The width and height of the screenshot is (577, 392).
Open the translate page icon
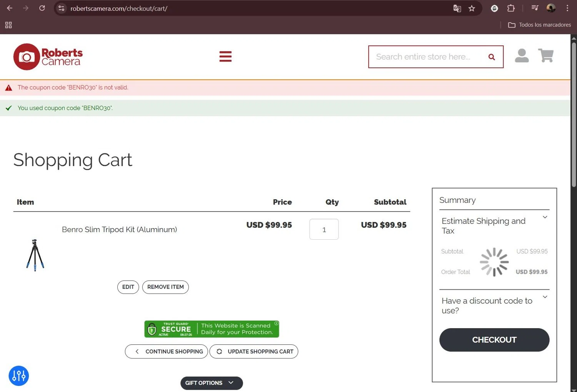coord(457,8)
